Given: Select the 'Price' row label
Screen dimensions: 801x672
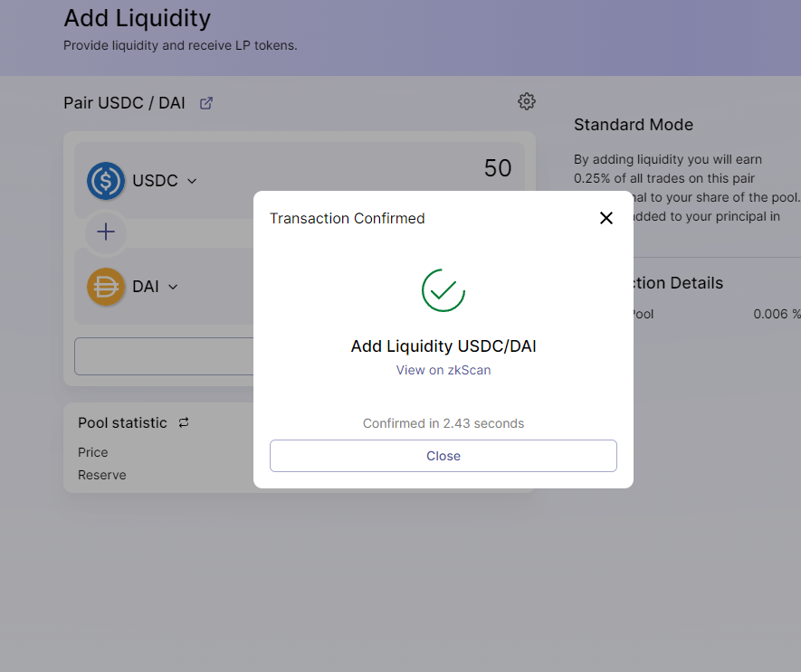Looking at the screenshot, I should (93, 452).
